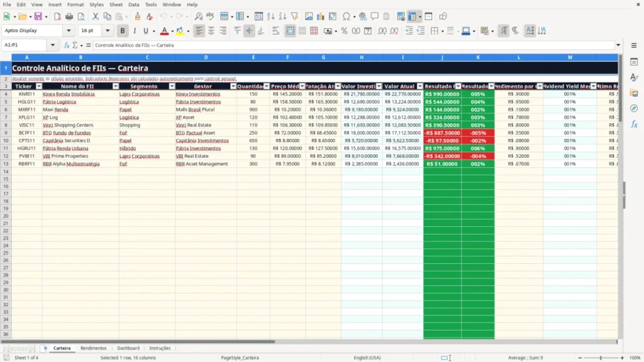Increase indent icon in formatting bar

[409, 31]
